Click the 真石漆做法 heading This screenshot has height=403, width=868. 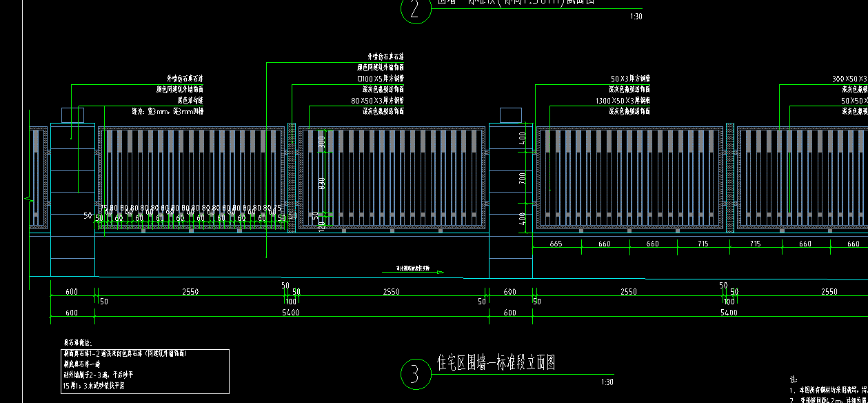pyautogui.click(x=78, y=342)
